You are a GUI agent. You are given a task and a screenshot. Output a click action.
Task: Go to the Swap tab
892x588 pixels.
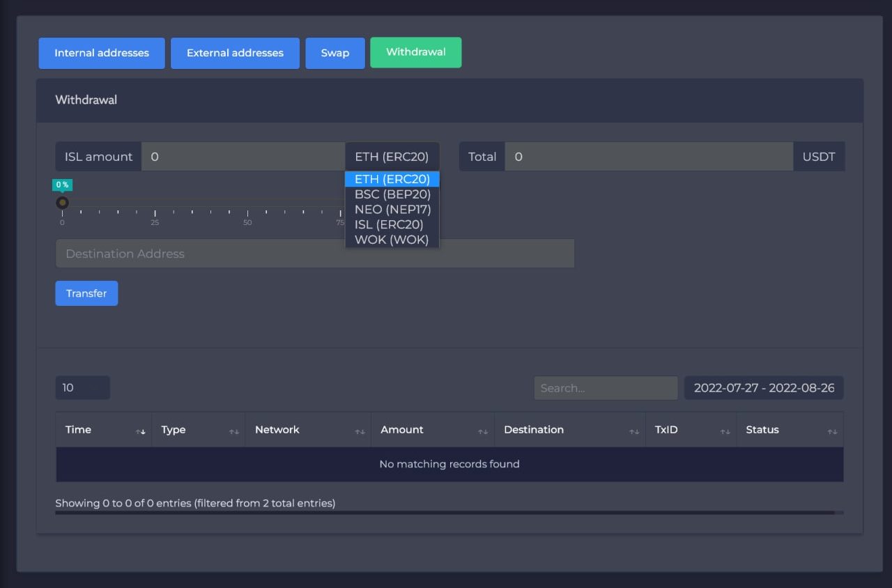click(334, 53)
